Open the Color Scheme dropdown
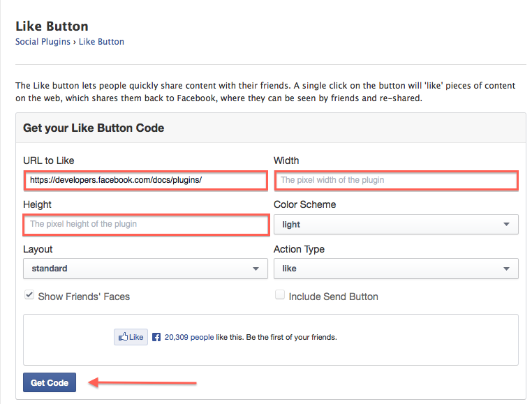 click(395, 225)
